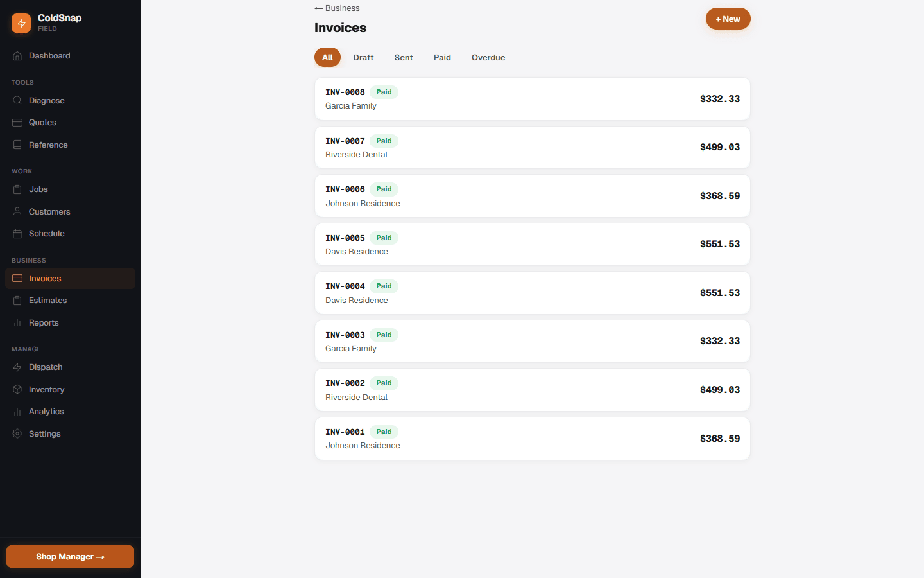The width and height of the screenshot is (924, 578).
Task: Click the Estimates clipboard icon
Action: [x=17, y=301]
